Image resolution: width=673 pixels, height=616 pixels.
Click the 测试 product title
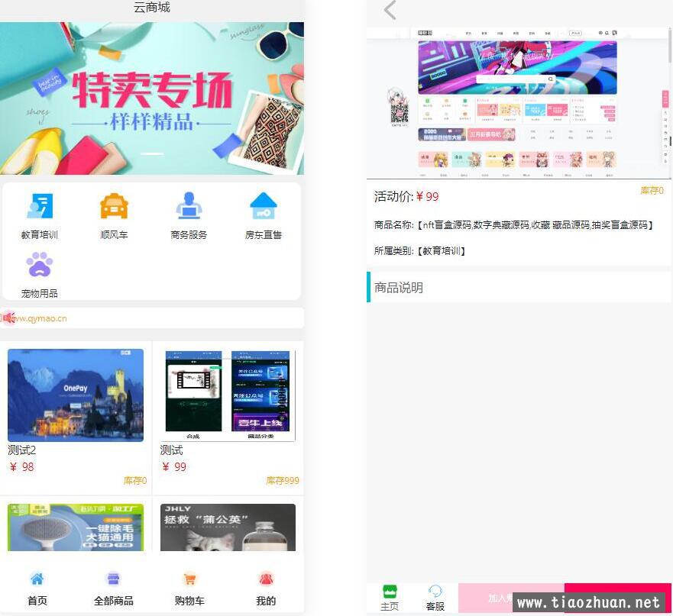pos(171,450)
